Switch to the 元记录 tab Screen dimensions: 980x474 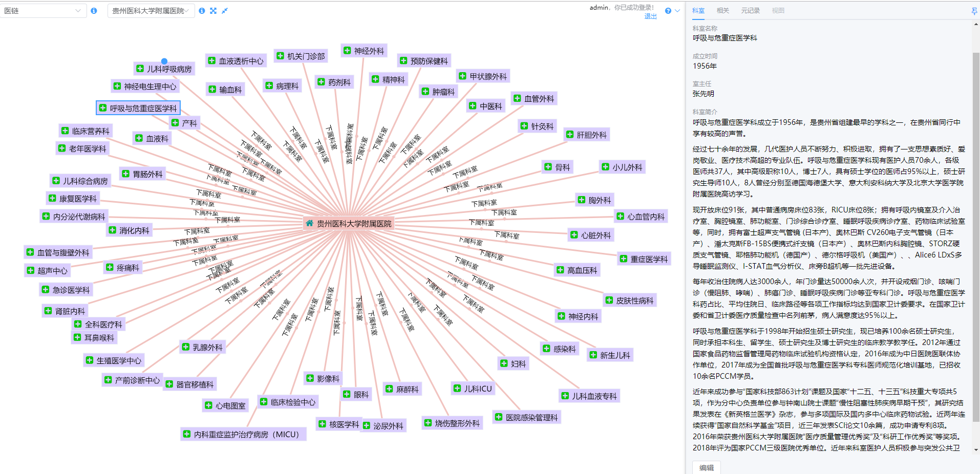[750, 11]
